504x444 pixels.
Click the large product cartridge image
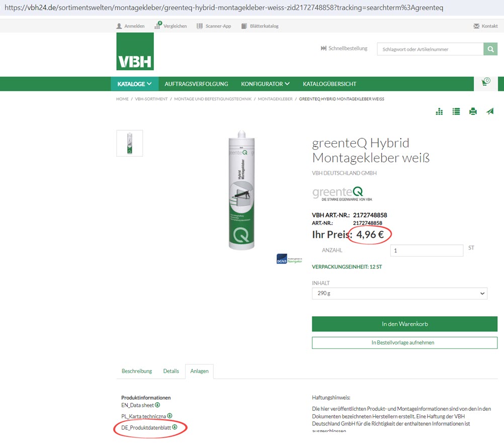coord(241,190)
